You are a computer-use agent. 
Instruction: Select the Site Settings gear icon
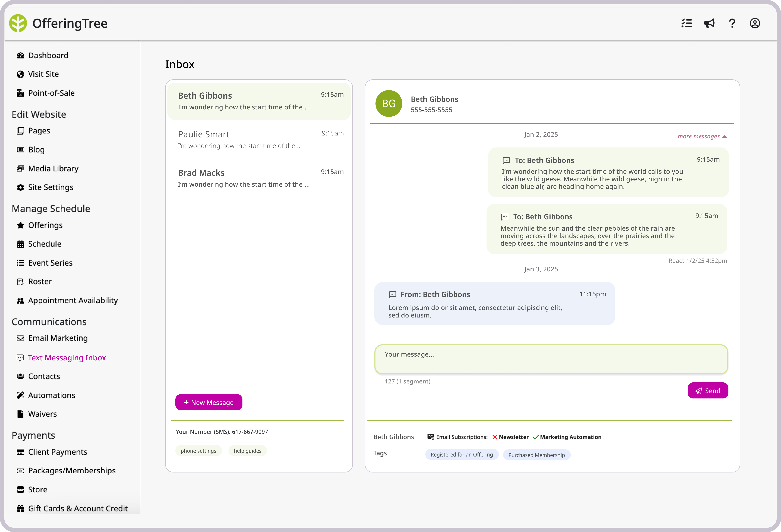tap(20, 187)
